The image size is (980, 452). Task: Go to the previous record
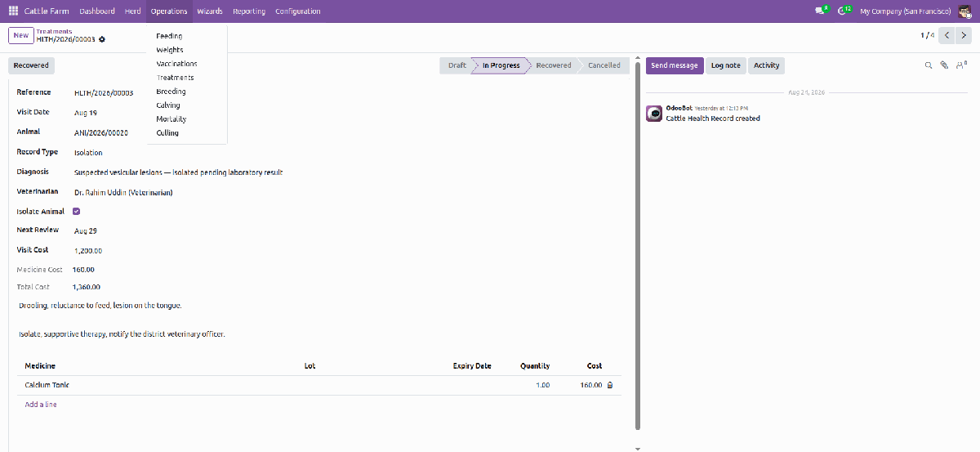(947, 35)
